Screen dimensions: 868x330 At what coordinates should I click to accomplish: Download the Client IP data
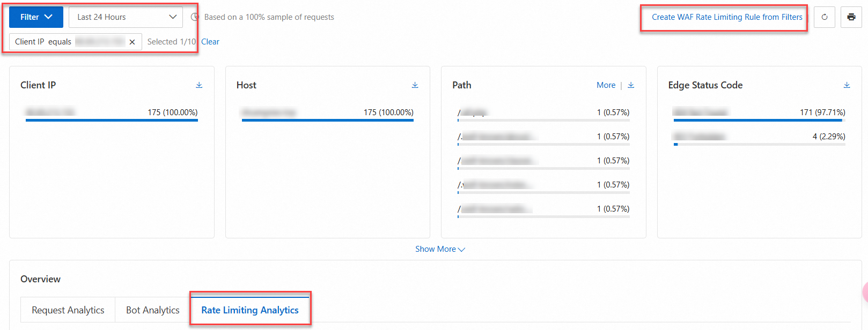click(199, 85)
